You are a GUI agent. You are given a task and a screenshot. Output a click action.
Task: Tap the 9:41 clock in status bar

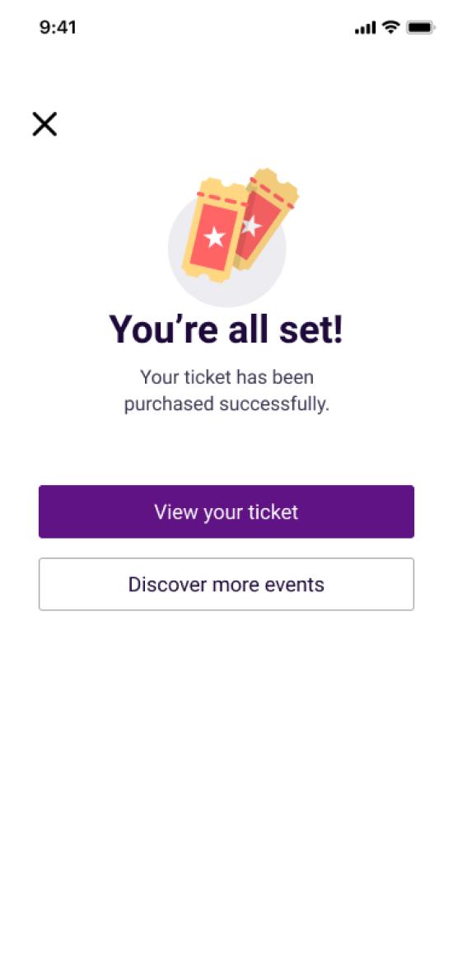58,27
